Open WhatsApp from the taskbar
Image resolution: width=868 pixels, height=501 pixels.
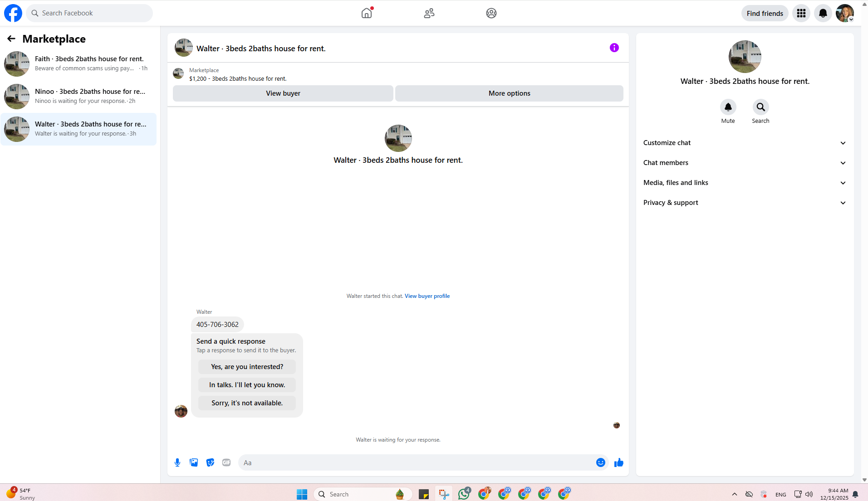464,494
